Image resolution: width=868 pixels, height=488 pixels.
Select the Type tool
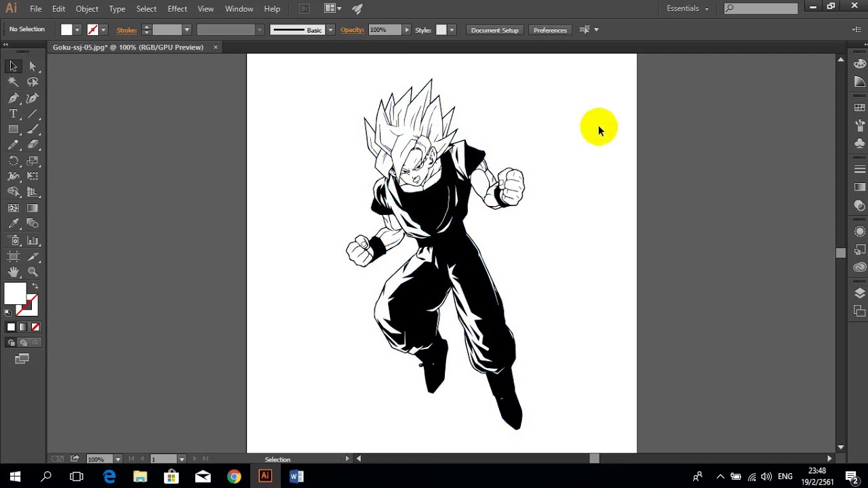coord(13,114)
